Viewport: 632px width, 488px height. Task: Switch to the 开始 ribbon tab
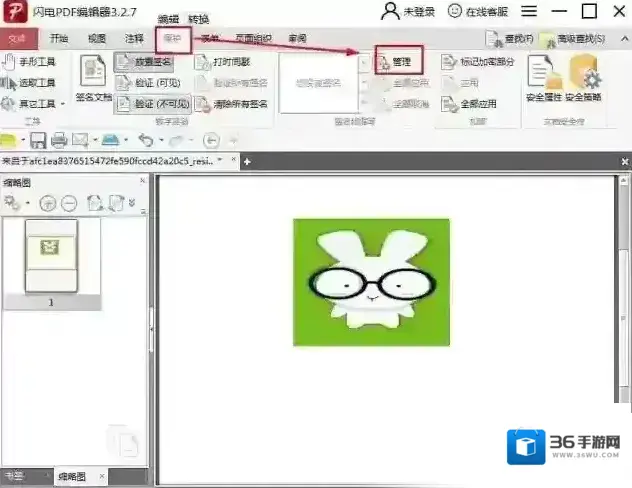tap(59, 38)
